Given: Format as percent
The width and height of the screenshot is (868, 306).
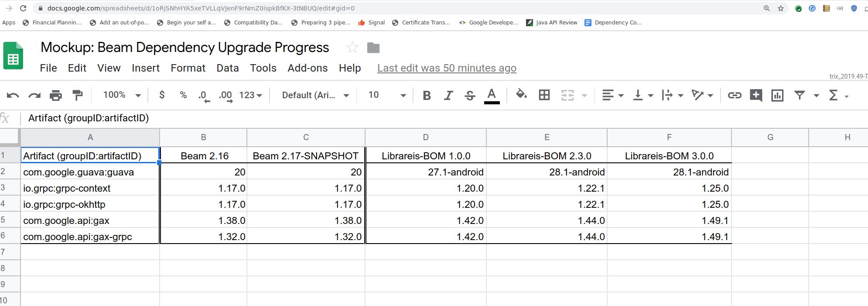Looking at the screenshot, I should click(183, 95).
